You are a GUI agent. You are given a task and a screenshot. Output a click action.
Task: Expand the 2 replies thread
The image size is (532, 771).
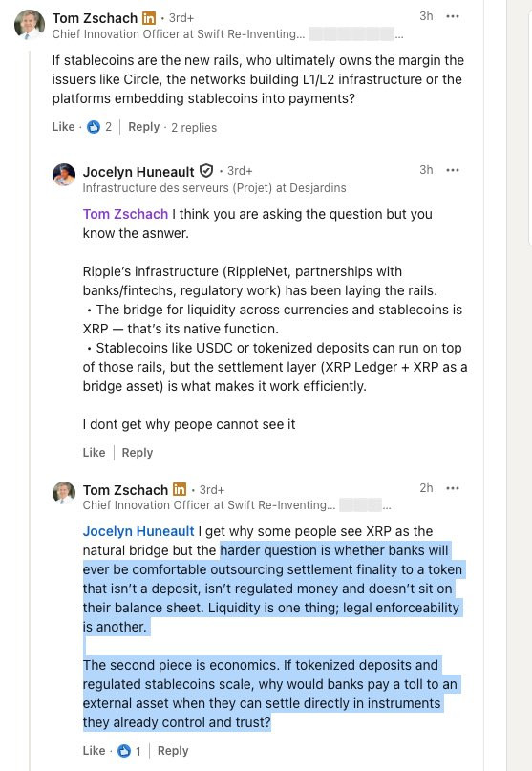194,127
